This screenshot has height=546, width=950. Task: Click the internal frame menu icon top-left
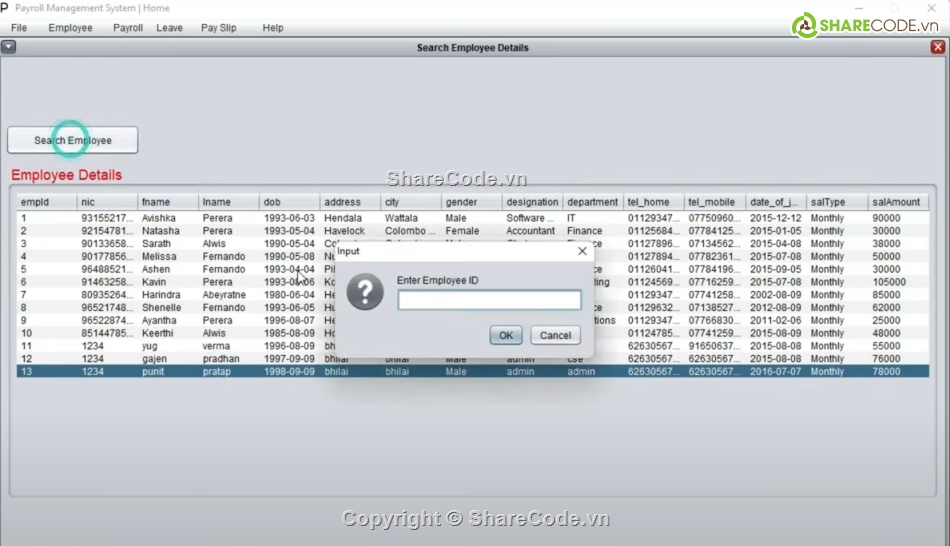click(9, 47)
